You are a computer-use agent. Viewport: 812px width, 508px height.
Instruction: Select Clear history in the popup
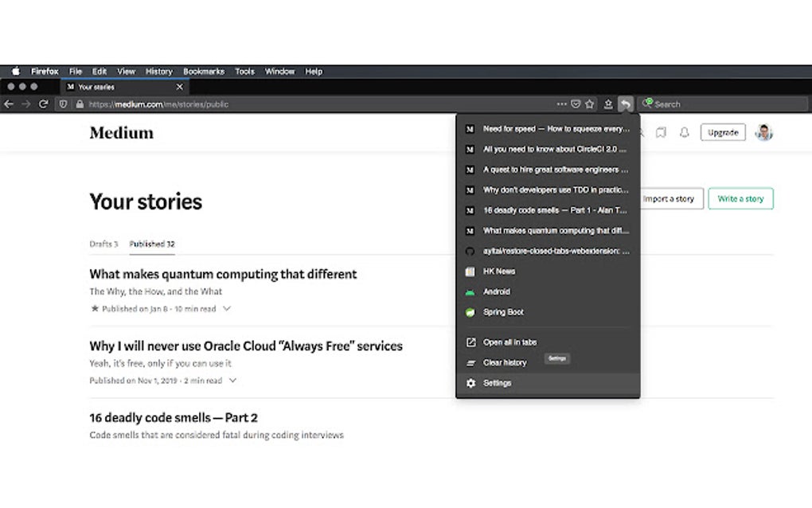tap(505, 363)
